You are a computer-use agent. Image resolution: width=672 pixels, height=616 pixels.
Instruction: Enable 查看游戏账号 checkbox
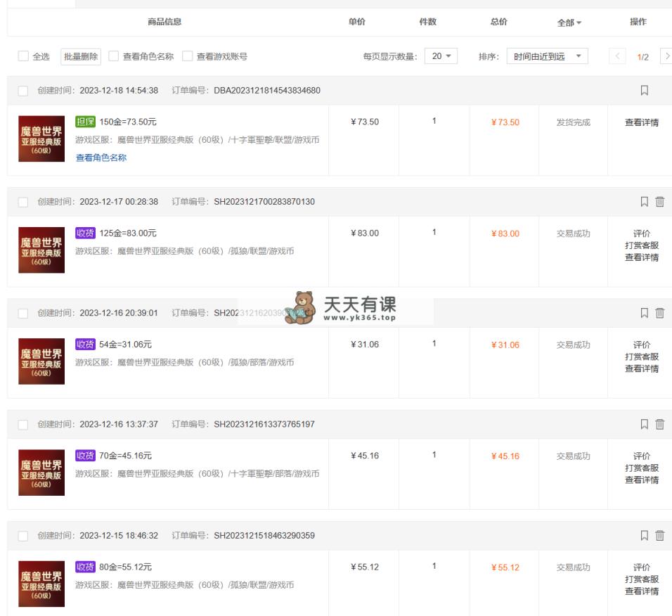187,56
